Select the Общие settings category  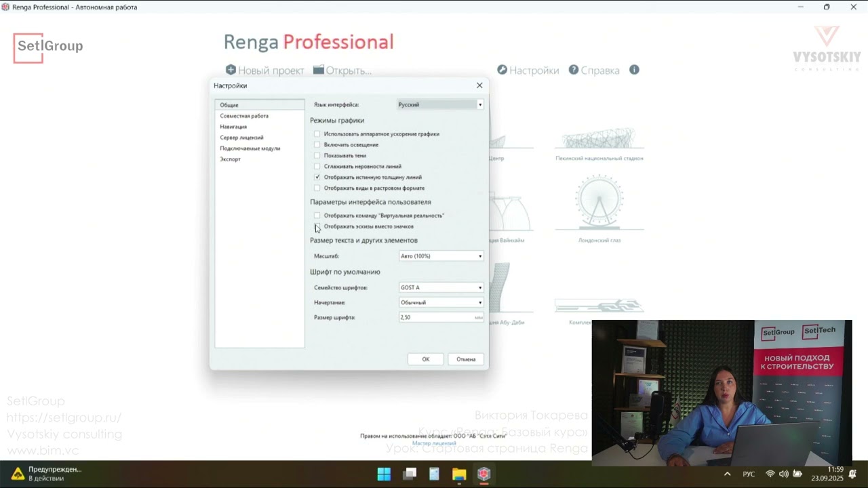(x=260, y=105)
